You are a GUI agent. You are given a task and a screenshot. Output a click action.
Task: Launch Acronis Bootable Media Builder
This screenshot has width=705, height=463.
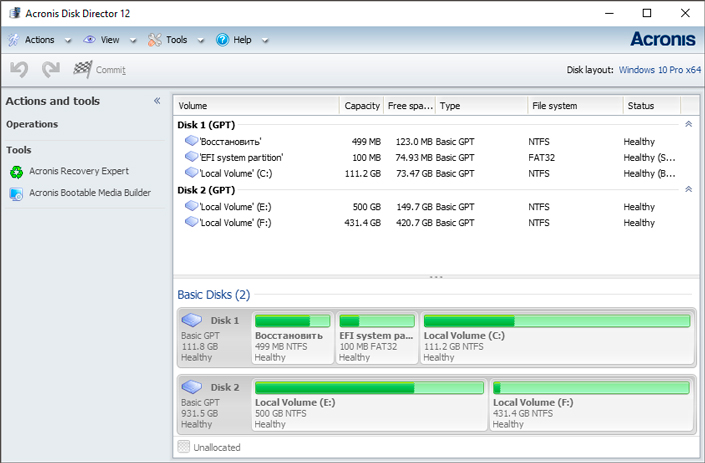pos(90,193)
